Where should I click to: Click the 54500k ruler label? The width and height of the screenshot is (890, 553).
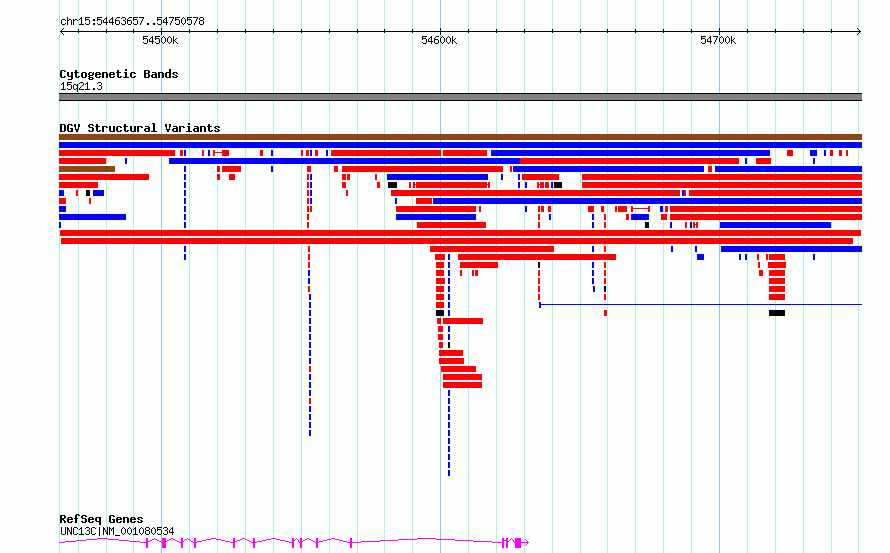tap(160, 40)
